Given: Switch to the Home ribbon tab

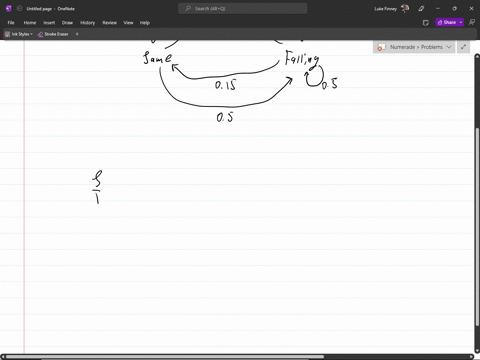Looking at the screenshot, I should (30, 23).
